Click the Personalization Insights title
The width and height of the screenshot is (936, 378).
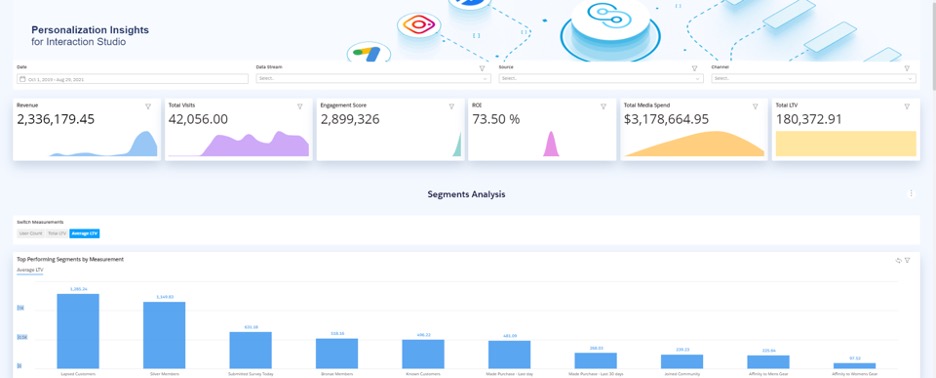click(x=90, y=29)
